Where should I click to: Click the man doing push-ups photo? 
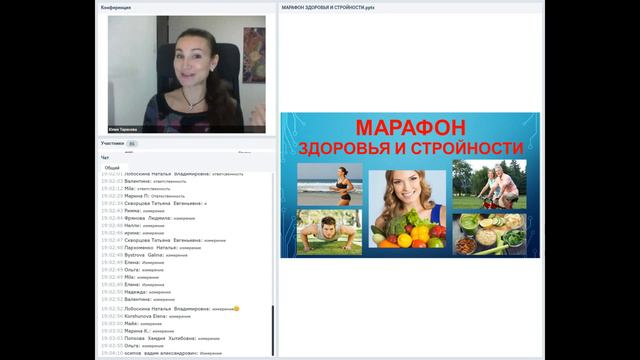(x=329, y=232)
